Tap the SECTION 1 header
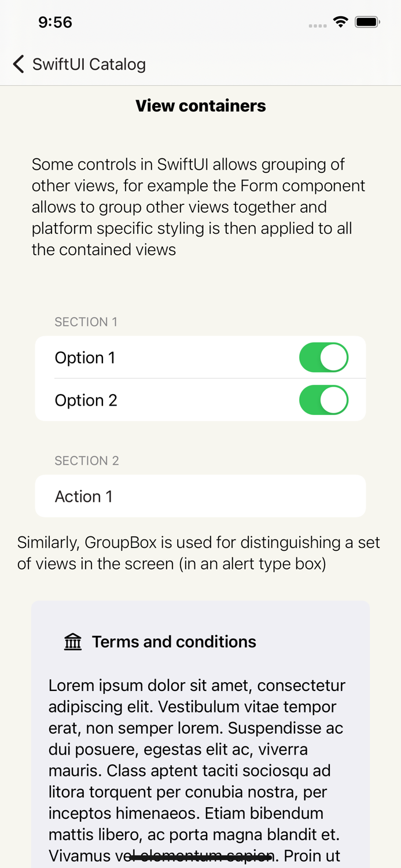 (86, 322)
